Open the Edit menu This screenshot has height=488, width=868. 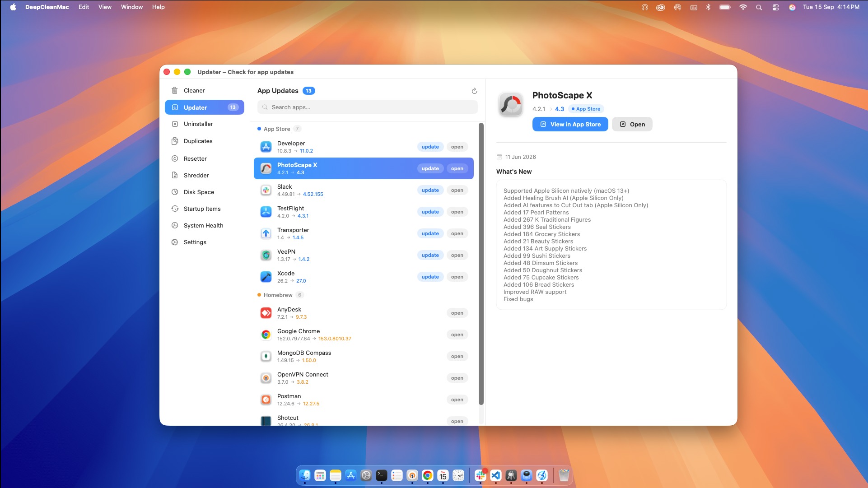pyautogui.click(x=84, y=7)
